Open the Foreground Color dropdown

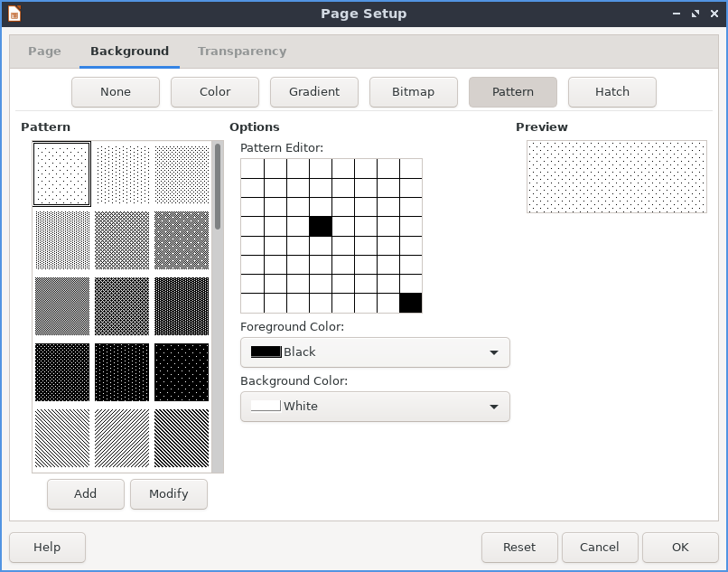coord(375,352)
